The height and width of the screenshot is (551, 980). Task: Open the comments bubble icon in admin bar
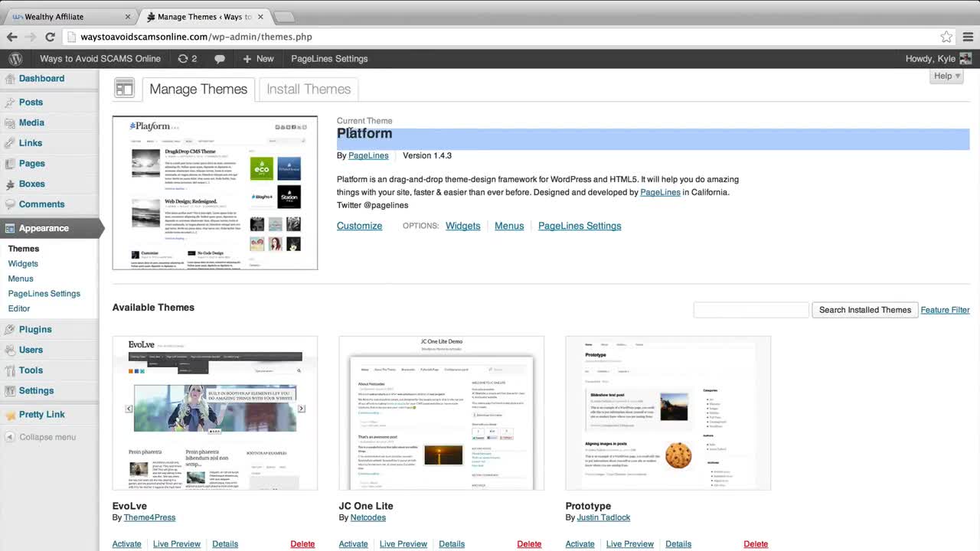220,59
